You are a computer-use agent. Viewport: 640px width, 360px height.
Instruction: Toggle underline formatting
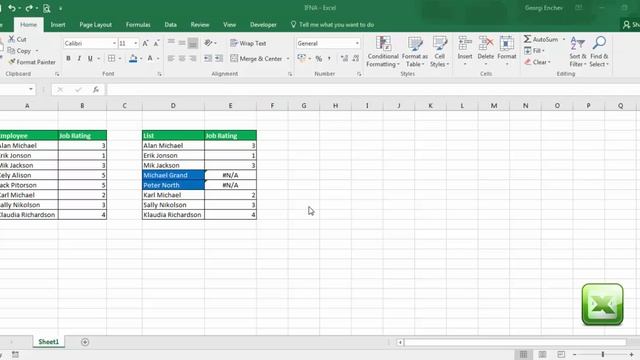(90, 58)
